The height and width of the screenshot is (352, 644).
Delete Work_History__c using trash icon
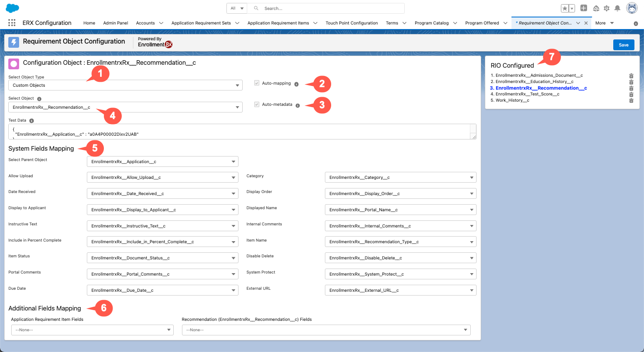631,100
